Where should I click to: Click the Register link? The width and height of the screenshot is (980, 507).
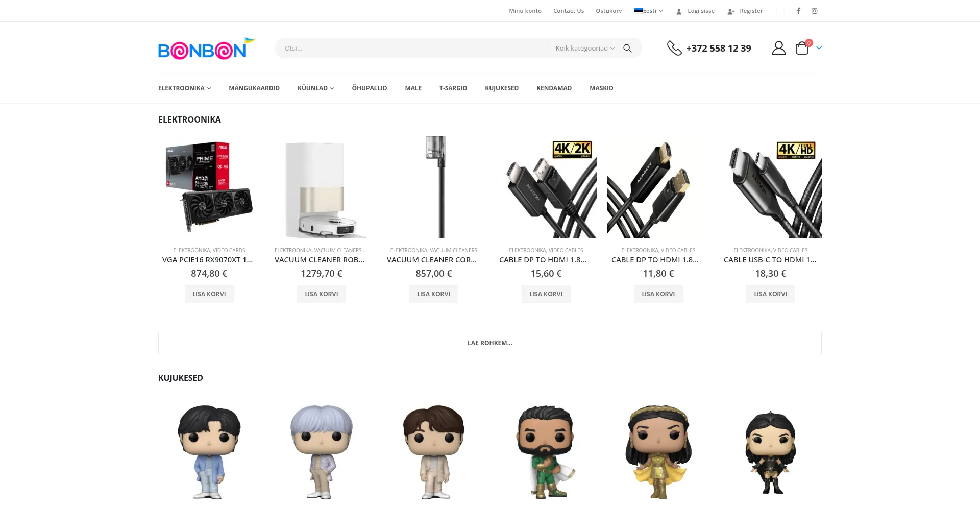pos(751,11)
